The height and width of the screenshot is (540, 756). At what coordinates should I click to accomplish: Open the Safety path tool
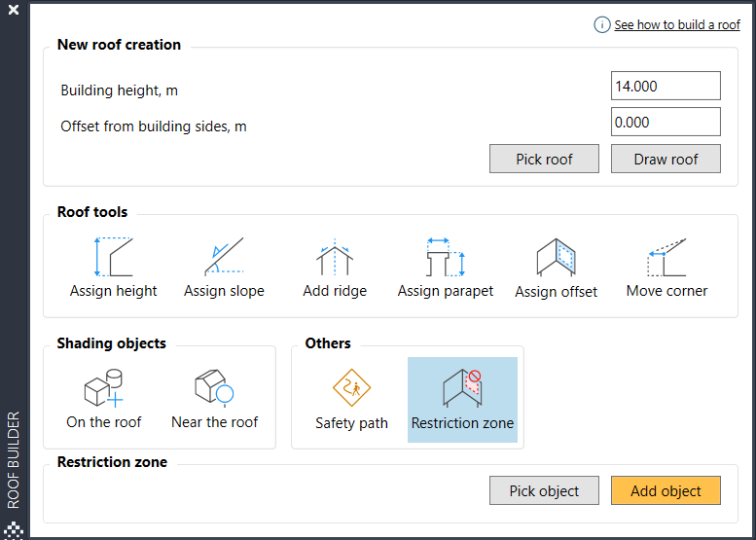tap(351, 400)
